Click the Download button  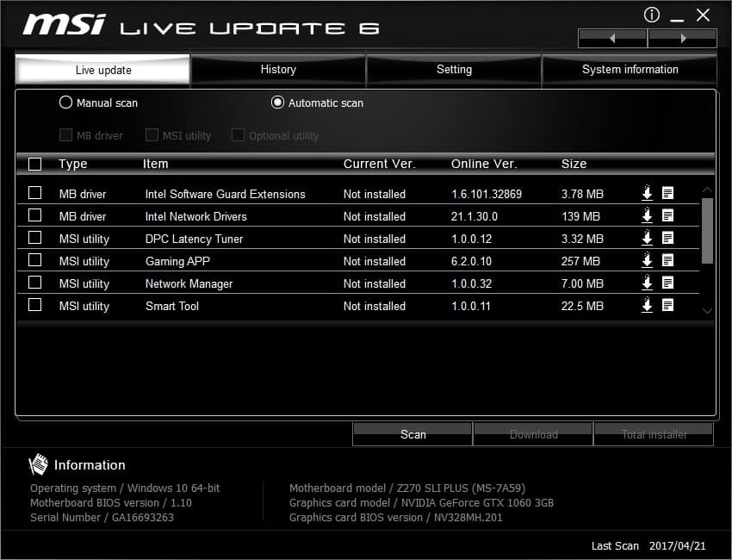pyautogui.click(x=533, y=434)
